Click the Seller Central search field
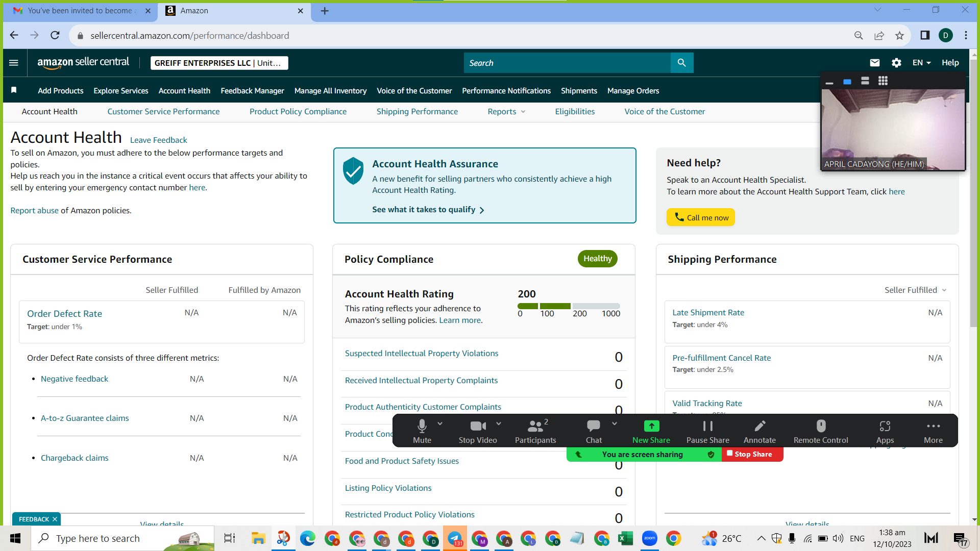 point(567,63)
